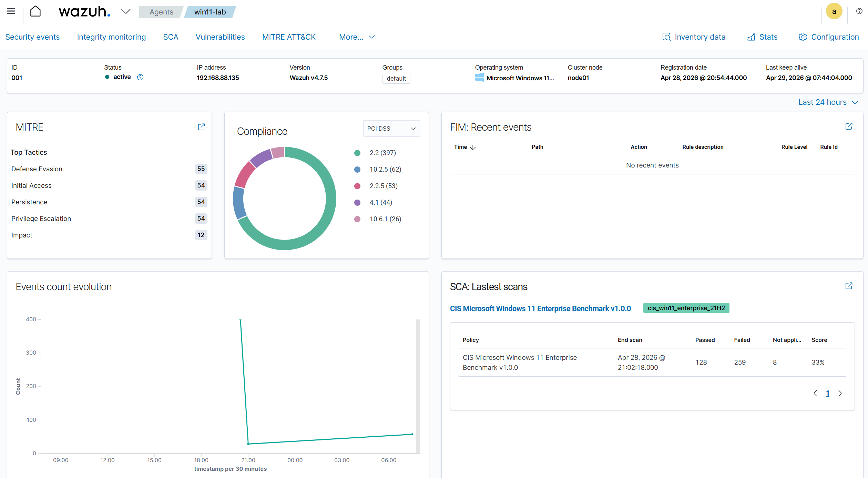
Task: Toggle legend swatch for requirement 4.1
Action: click(x=357, y=203)
